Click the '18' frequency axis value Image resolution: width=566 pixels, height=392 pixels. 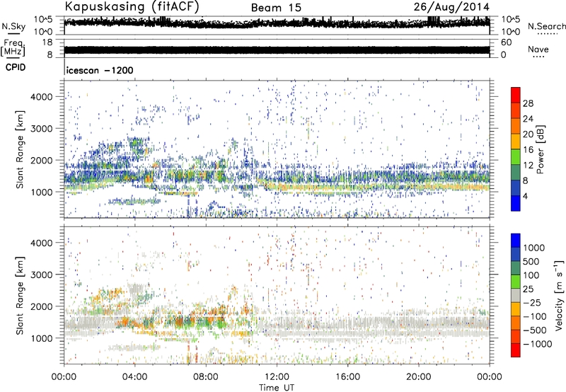pyautogui.click(x=47, y=42)
